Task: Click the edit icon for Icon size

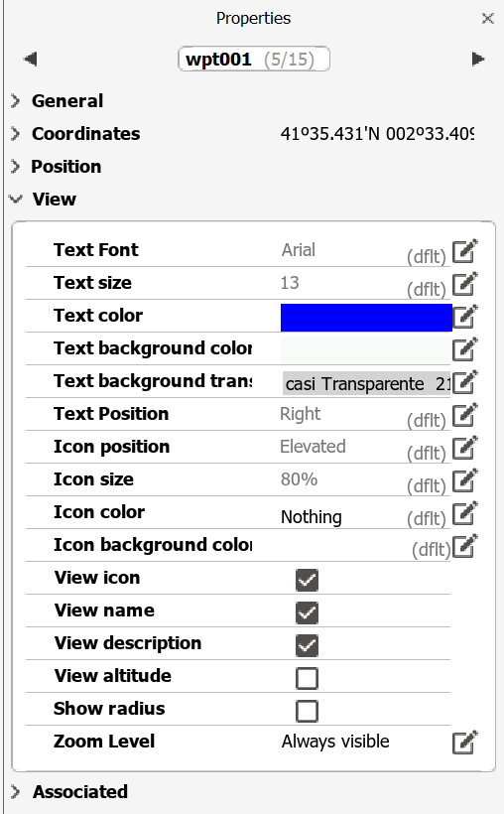Action: (x=464, y=480)
